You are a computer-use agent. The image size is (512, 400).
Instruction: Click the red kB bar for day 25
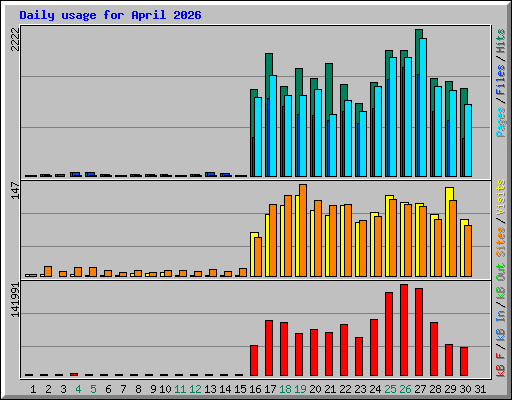pyautogui.click(x=389, y=334)
